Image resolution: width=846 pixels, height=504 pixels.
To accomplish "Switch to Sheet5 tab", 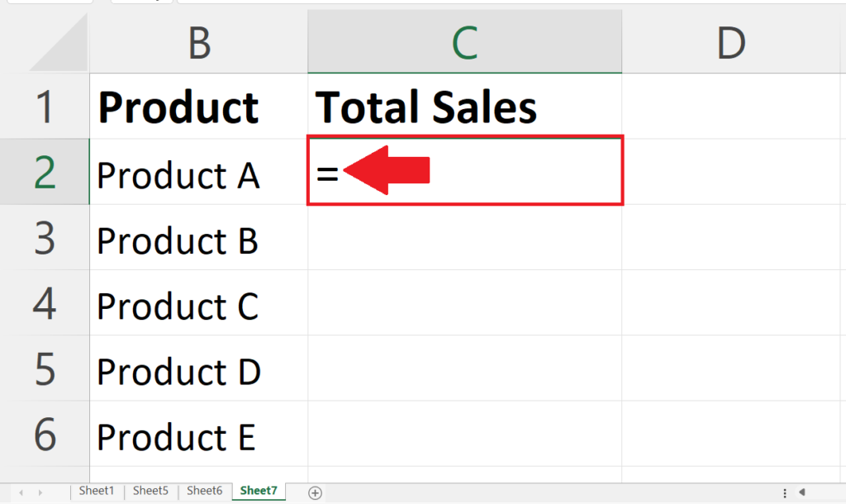I will [150, 491].
